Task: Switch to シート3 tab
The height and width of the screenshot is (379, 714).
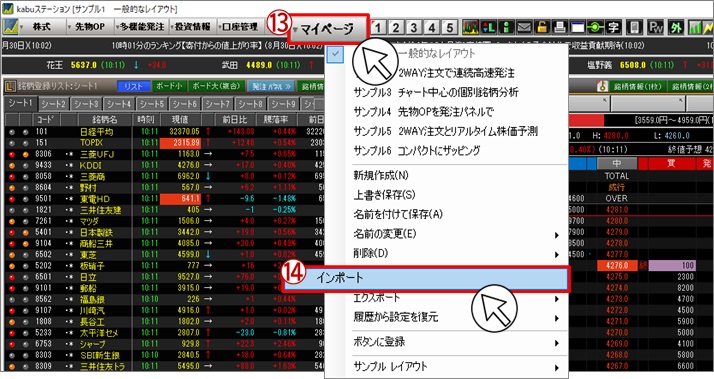Action: tap(87, 104)
